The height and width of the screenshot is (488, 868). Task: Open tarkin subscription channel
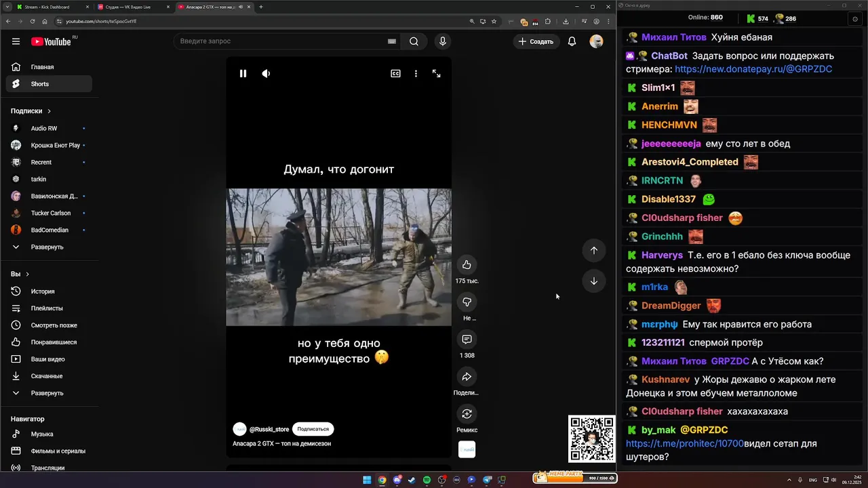coord(49,179)
